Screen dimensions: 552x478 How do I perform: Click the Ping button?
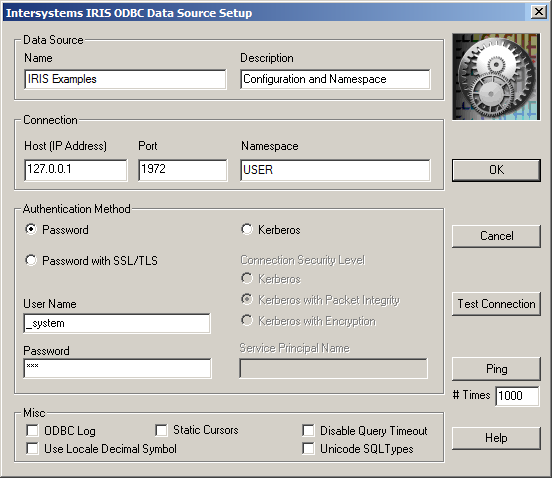[496, 369]
